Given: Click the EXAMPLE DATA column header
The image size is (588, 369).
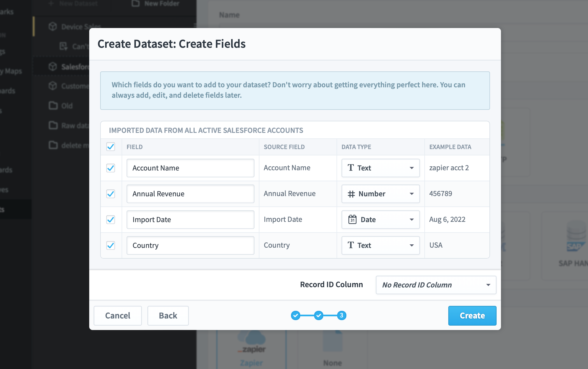Looking at the screenshot, I should 450,147.
